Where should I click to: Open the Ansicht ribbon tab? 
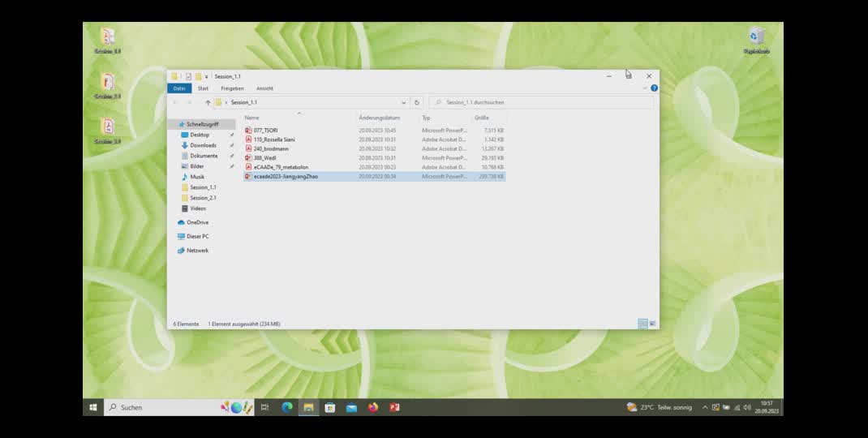click(x=264, y=88)
